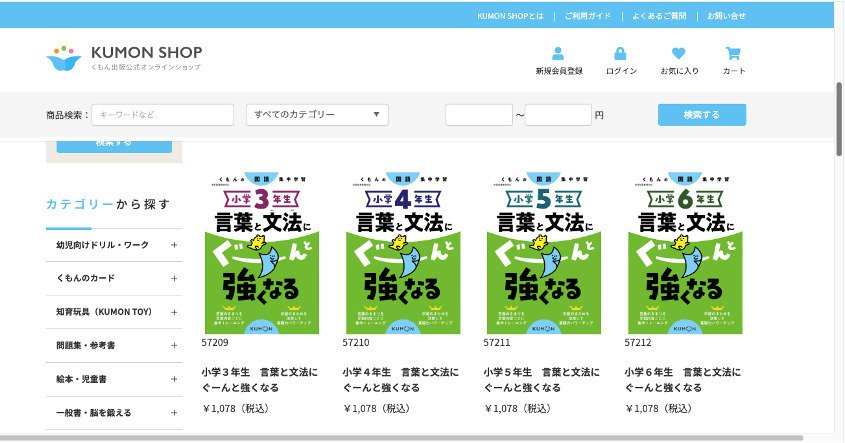Focus the keyword search field
Screen dimensions: 845x443
162,115
